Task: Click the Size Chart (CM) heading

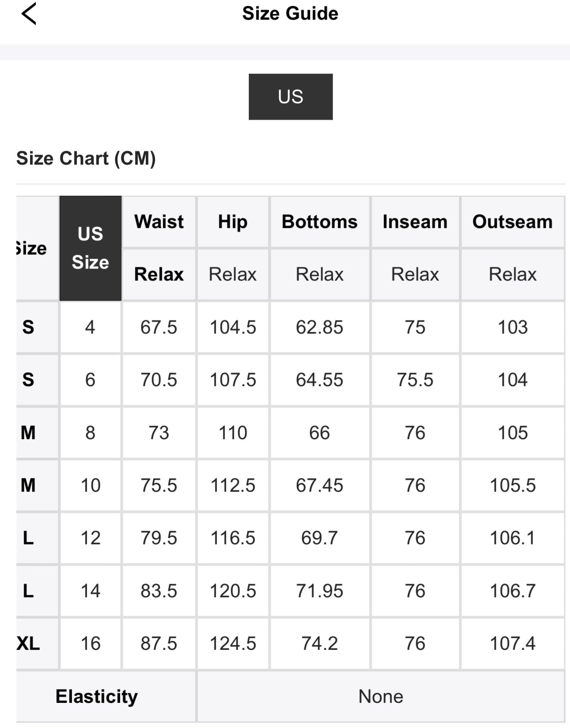Action: click(86, 158)
